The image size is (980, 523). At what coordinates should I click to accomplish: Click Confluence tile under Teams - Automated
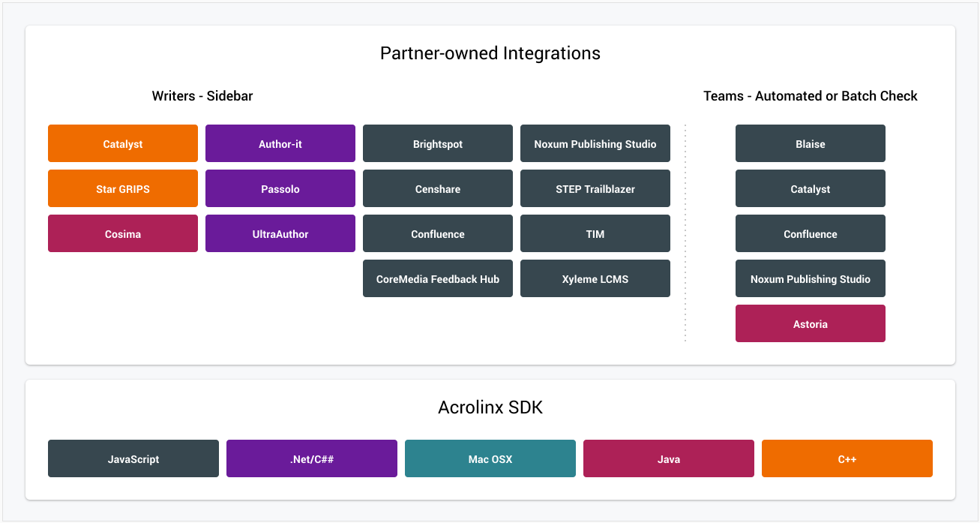click(811, 233)
